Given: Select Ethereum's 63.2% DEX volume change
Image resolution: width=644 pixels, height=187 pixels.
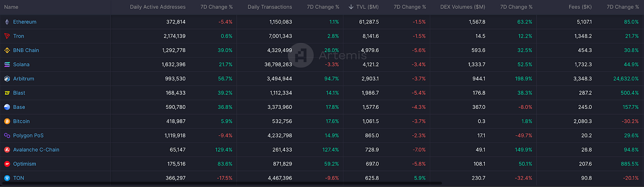Looking at the screenshot, I should 525,22.
